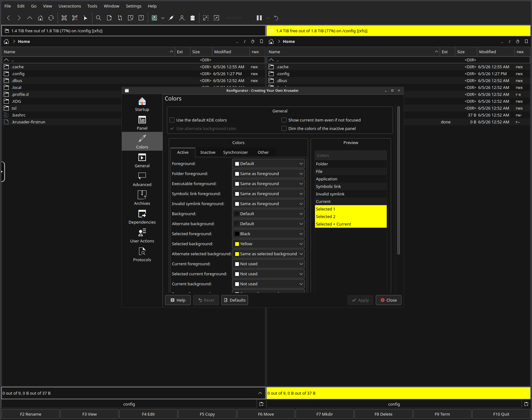The width and height of the screenshot is (532, 420).
Task: Close the Konfigurator dialog with Close button
Action: tap(389, 300)
